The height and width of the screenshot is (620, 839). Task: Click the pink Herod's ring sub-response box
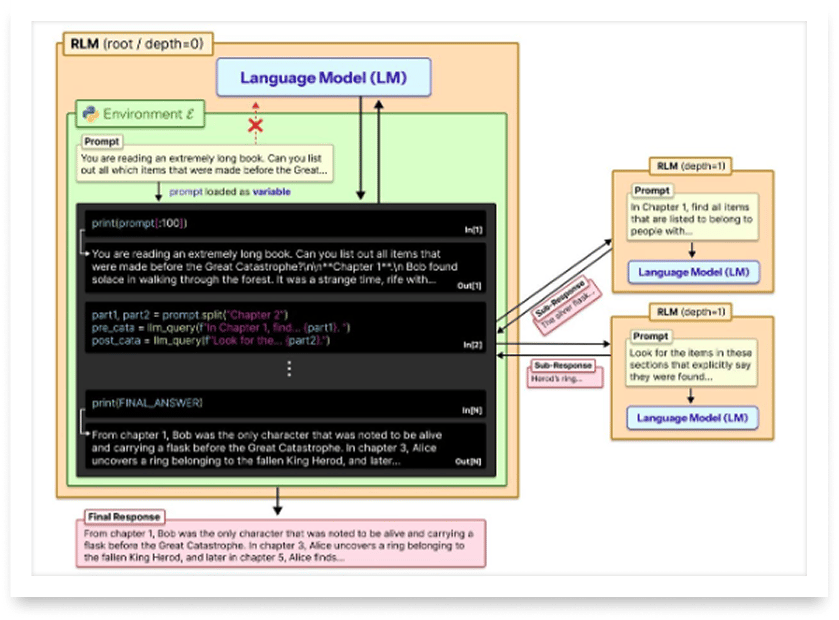point(565,379)
